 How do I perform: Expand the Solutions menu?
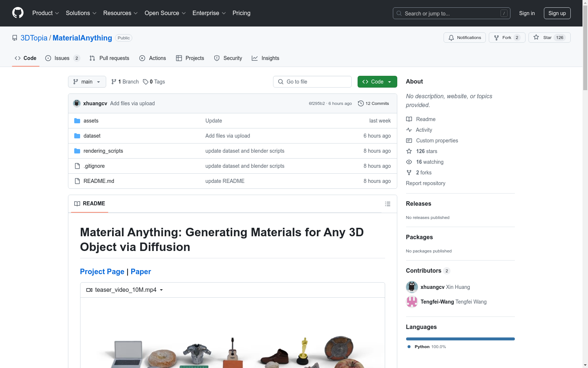point(81,13)
